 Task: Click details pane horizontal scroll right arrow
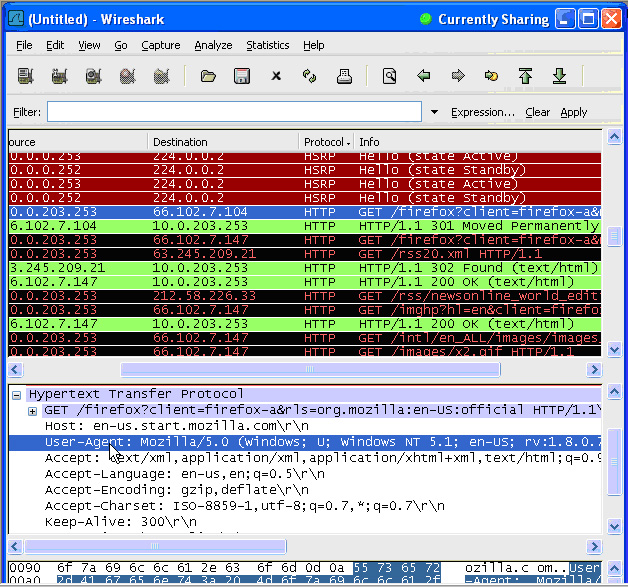coord(594,546)
